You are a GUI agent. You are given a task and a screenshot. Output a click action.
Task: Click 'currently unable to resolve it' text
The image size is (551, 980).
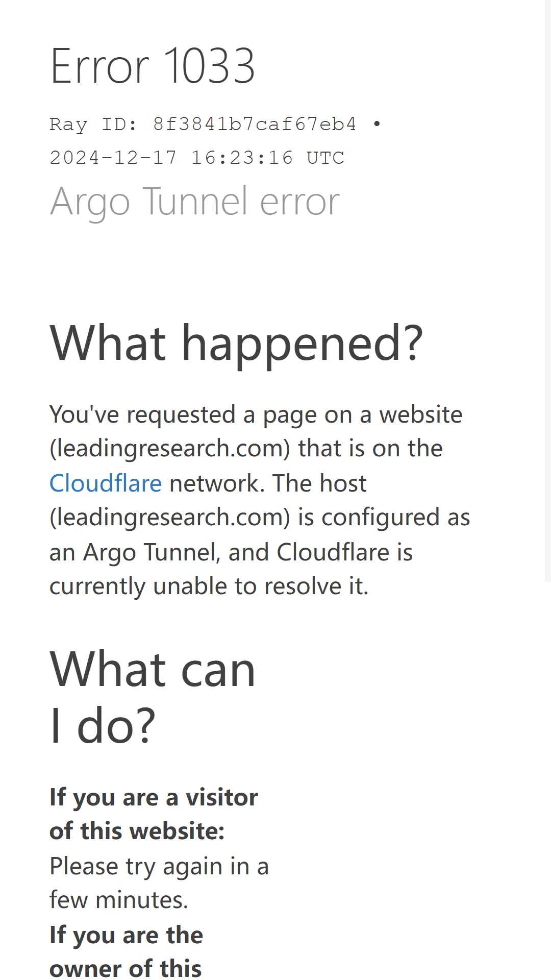tap(209, 586)
